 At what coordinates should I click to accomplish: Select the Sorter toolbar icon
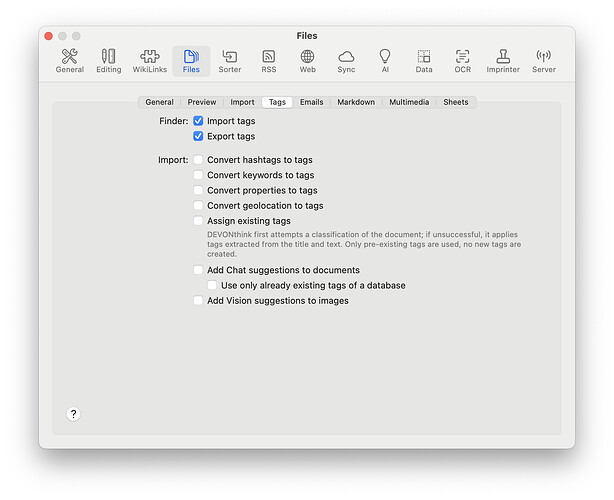230,61
